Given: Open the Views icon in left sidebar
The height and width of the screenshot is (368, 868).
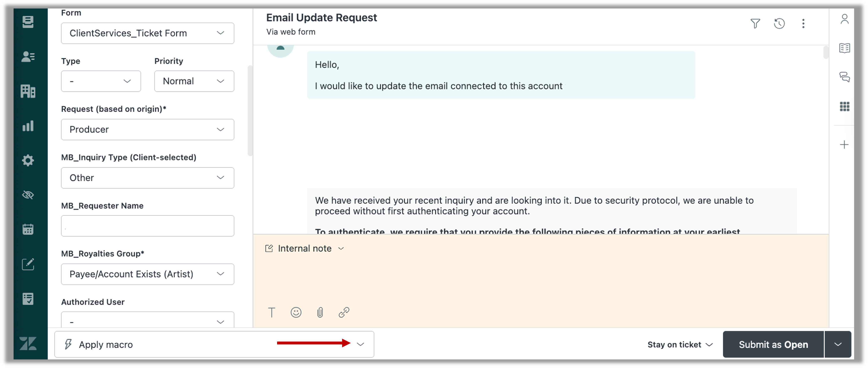Looking at the screenshot, I should (28, 22).
